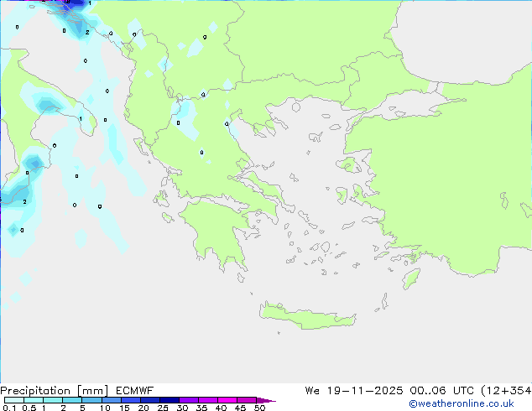The width and height of the screenshot is (532, 411).
Task: Click the '35' legend value
Action: [x=201, y=408]
